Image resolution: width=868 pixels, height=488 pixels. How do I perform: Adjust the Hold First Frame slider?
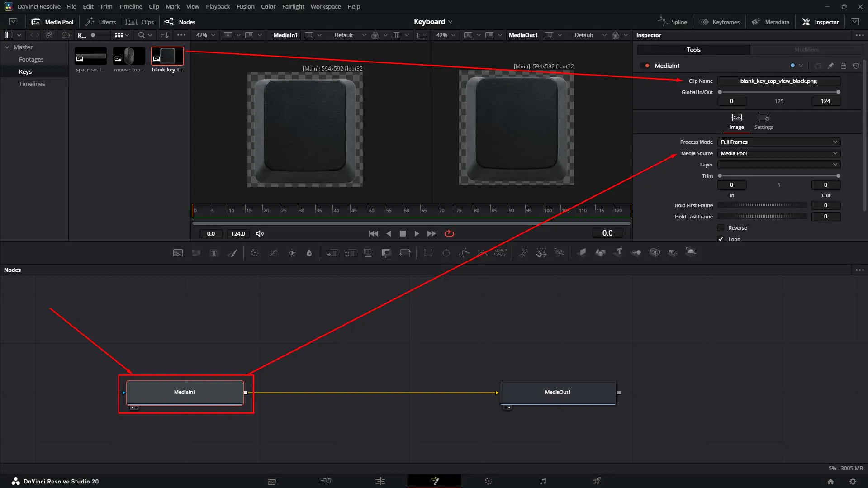(762, 205)
